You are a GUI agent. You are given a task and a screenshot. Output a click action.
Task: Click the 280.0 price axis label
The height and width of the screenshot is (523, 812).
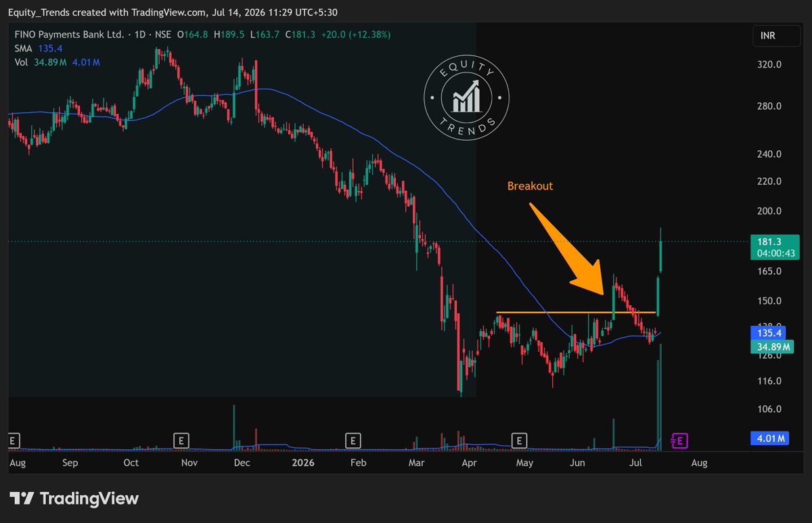(770, 106)
